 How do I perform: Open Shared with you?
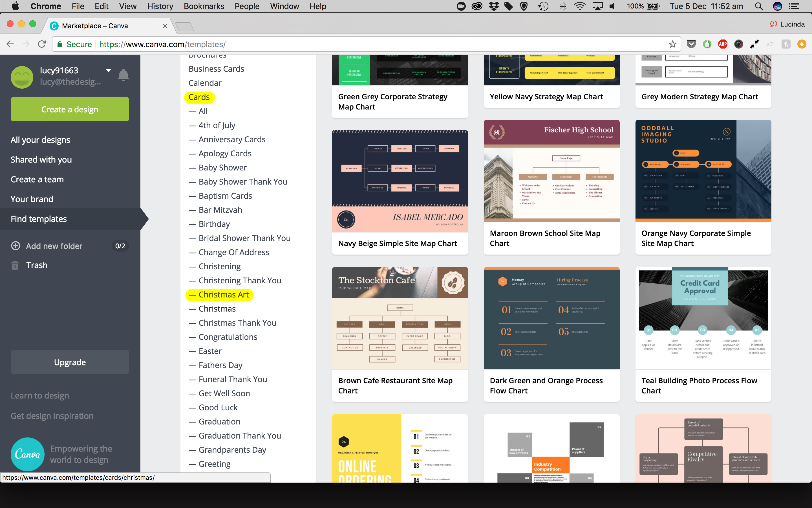[x=41, y=159]
